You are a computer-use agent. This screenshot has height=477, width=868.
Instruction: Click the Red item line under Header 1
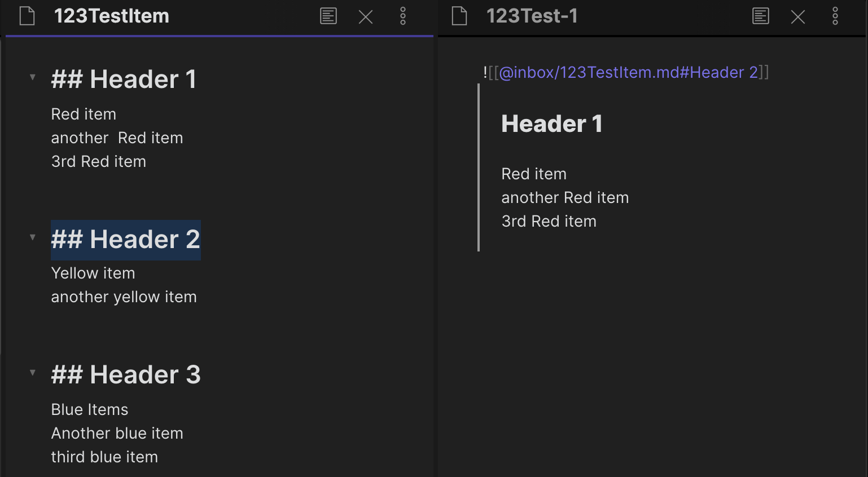pyautogui.click(x=84, y=114)
